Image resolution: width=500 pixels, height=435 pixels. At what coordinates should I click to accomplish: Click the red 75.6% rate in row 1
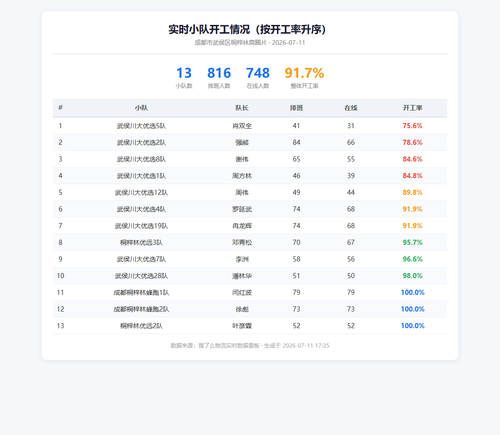[x=413, y=126]
